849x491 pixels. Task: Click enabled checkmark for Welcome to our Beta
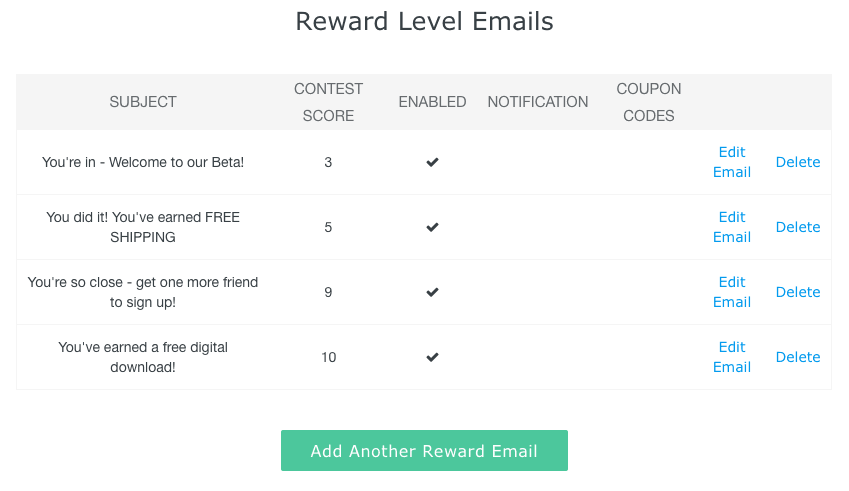point(432,162)
